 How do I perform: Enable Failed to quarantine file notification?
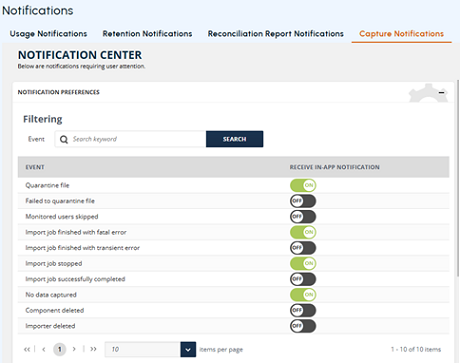303,201
